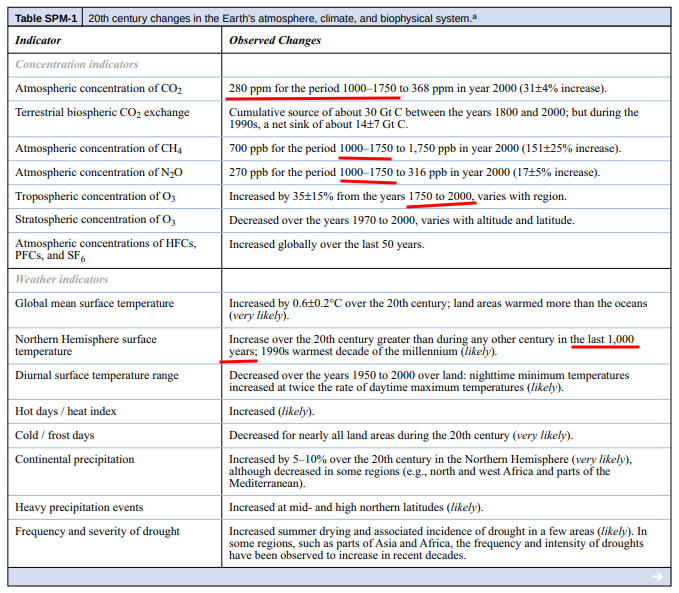Select the 'Weather indicators' section heading
679x593 pixels.
coord(61,279)
